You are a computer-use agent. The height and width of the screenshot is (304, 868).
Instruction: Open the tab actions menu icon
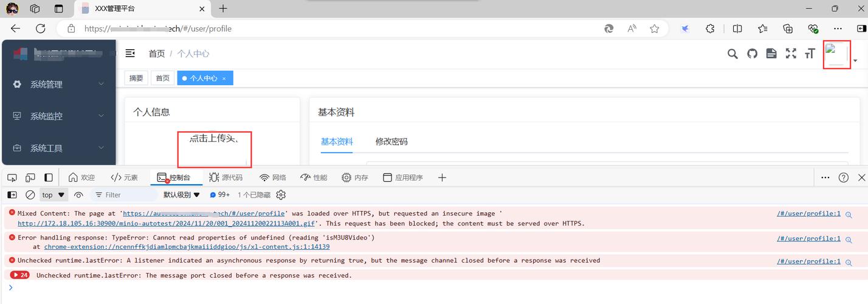pyautogui.click(x=58, y=9)
